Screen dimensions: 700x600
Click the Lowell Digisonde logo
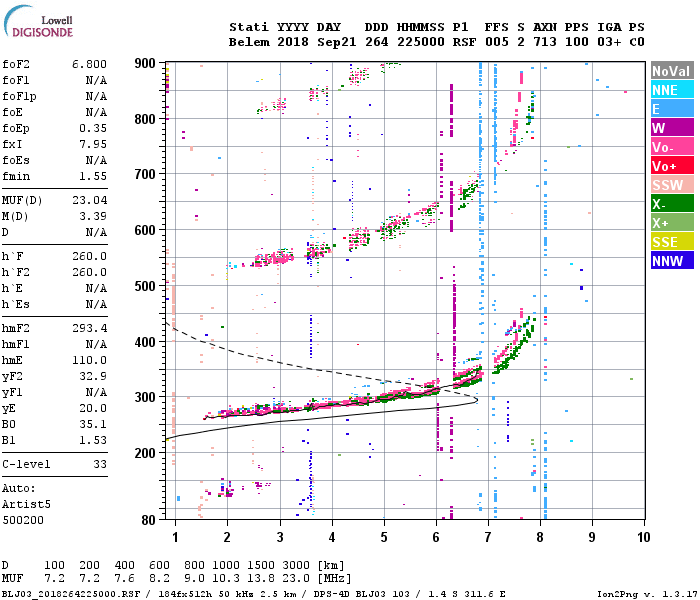[x=38, y=21]
